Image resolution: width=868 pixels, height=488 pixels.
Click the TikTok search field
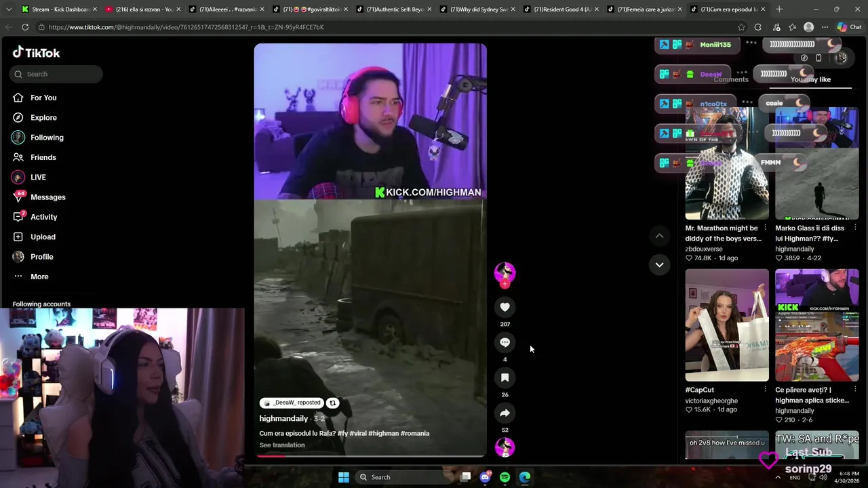tap(56, 74)
